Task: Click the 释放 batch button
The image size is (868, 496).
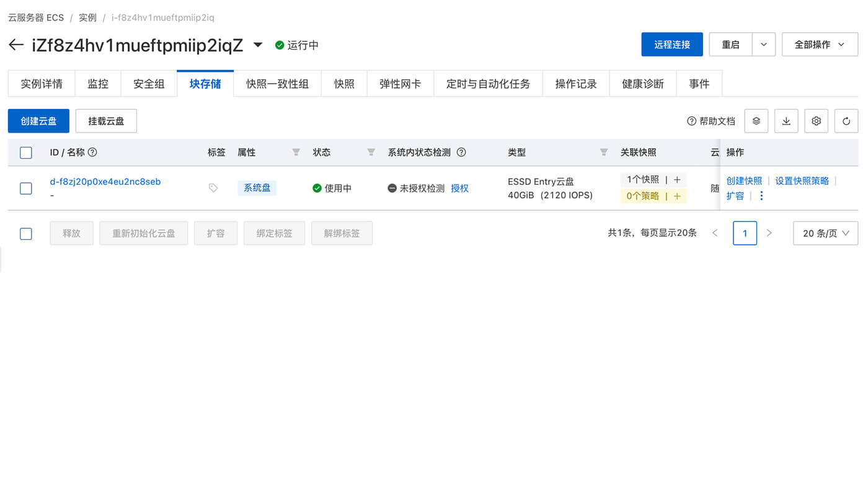Action: coord(71,233)
